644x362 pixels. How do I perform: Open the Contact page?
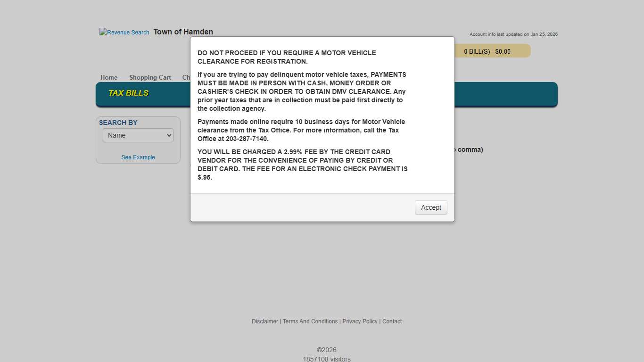392,321
